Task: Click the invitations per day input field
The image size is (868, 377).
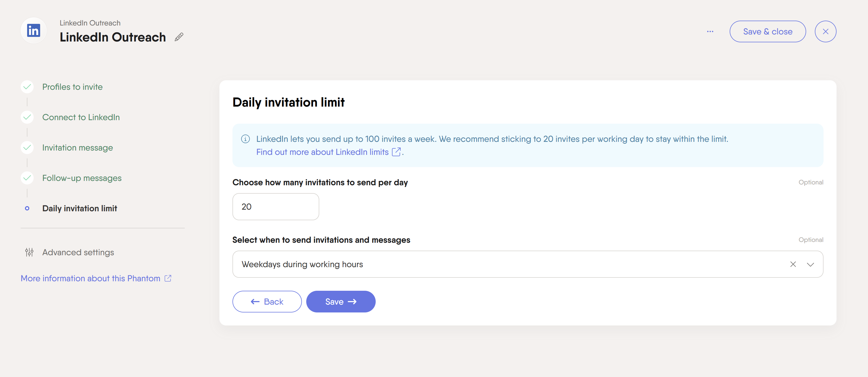Action: pyautogui.click(x=275, y=206)
